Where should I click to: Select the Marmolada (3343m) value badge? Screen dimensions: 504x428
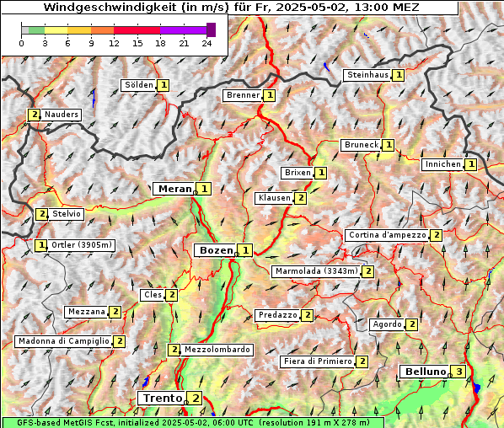368,271
